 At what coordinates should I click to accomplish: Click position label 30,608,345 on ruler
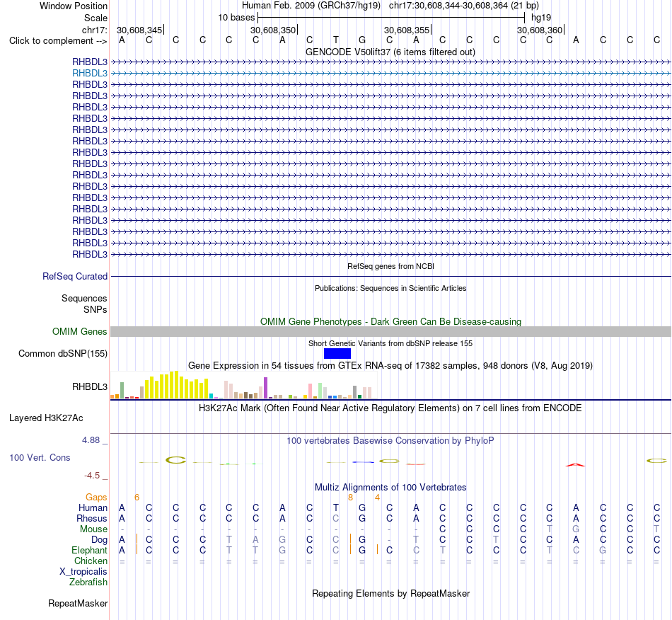[139, 30]
